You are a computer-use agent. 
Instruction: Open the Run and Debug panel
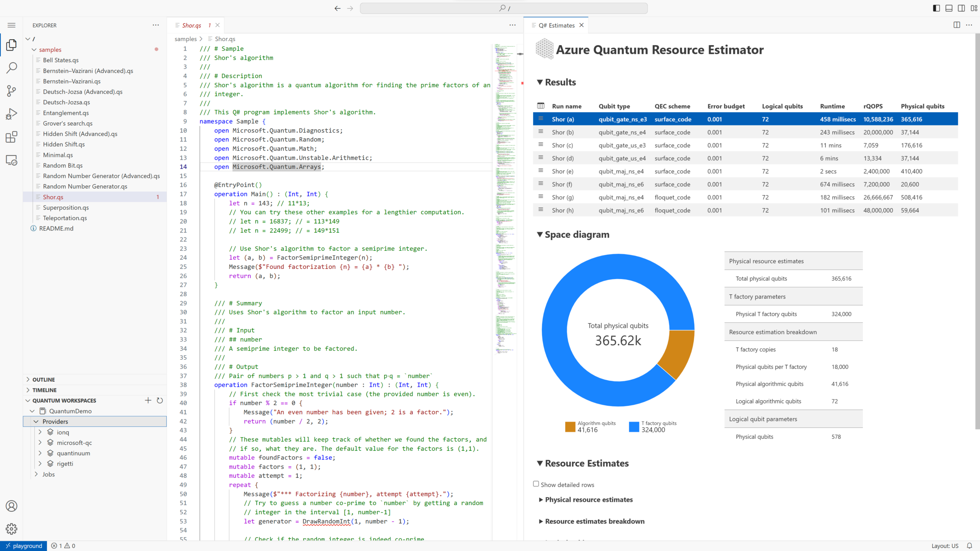tap(11, 114)
